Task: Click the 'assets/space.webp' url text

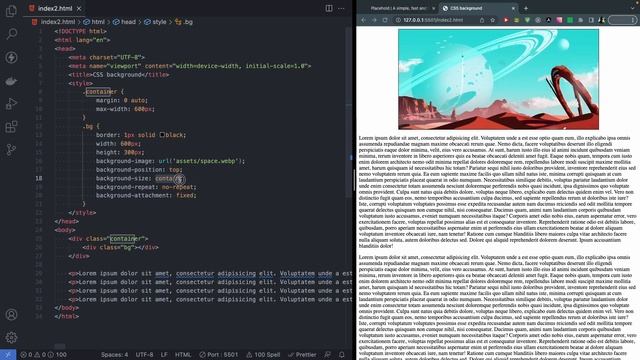Action: pos(205,161)
